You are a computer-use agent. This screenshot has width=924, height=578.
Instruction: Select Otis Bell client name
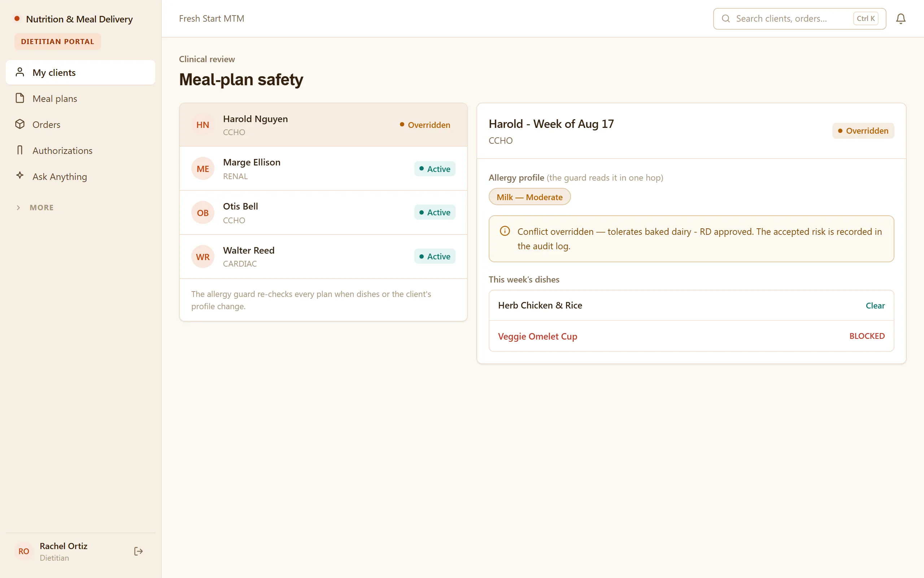(x=240, y=206)
